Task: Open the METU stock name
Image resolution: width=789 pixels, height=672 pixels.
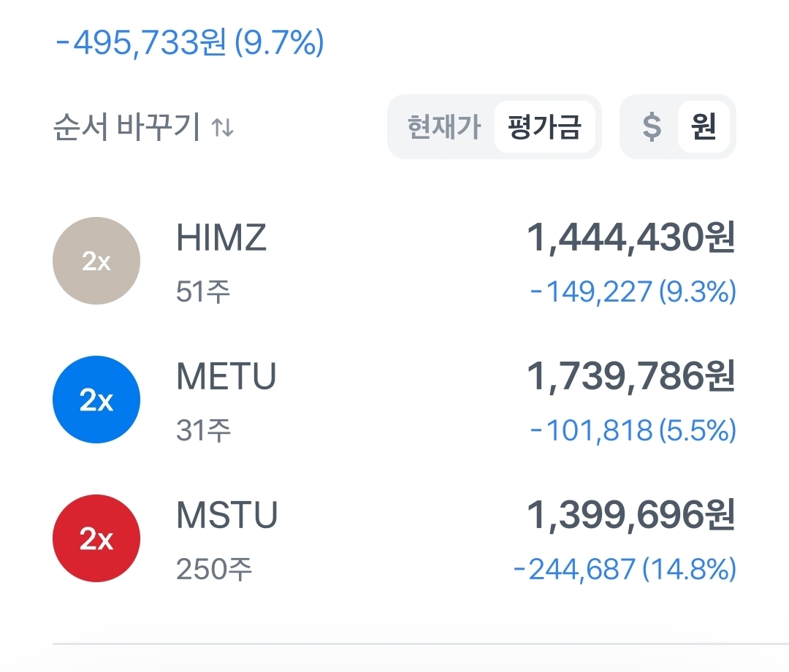Action: [226, 378]
